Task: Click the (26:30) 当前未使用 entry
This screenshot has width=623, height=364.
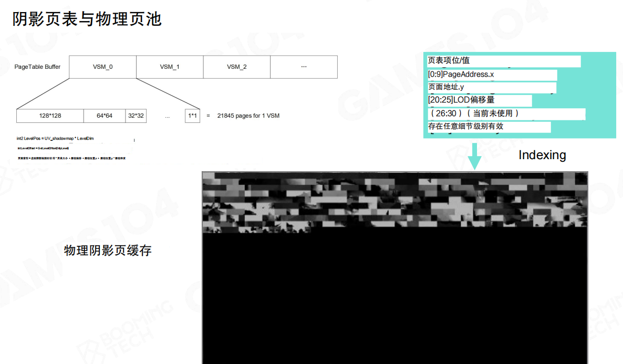Action: point(506,113)
